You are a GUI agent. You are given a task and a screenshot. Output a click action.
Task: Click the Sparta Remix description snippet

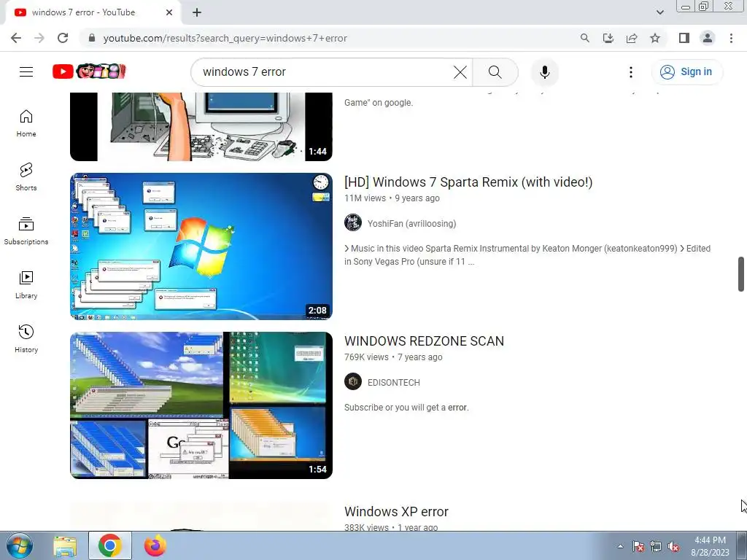527,254
